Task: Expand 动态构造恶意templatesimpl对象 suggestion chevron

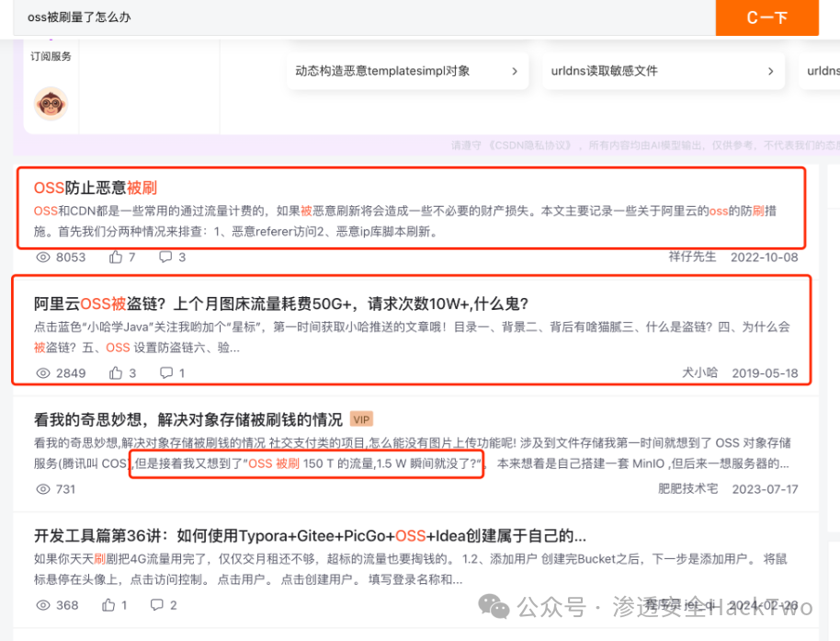Action: tap(515, 72)
